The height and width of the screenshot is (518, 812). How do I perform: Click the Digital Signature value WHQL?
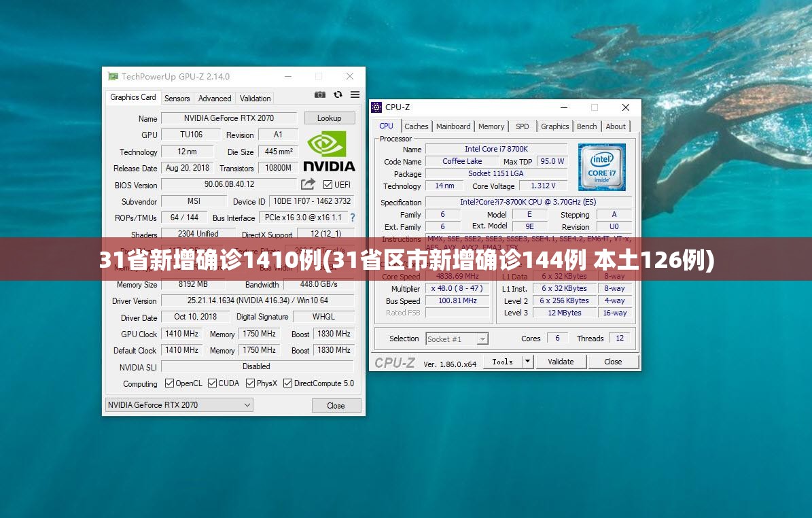click(x=323, y=317)
